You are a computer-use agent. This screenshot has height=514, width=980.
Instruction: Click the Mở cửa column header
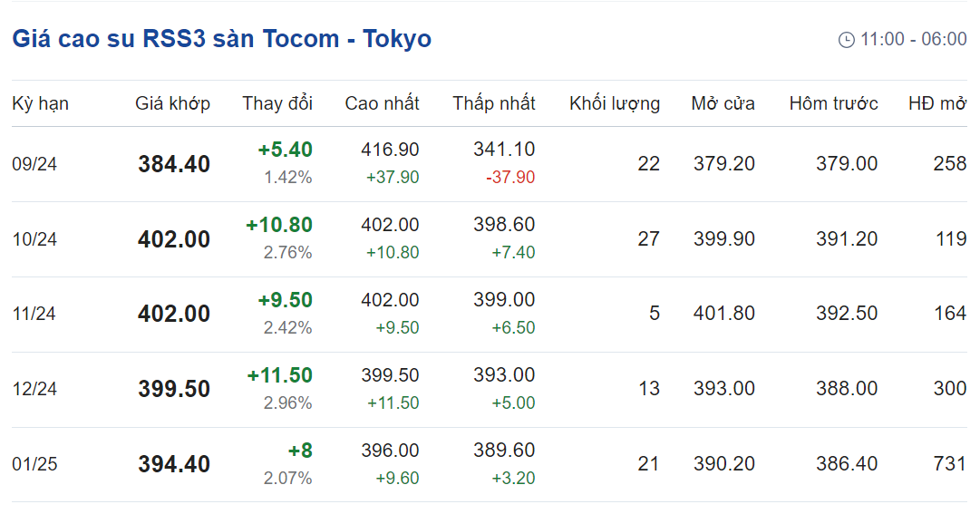723,103
